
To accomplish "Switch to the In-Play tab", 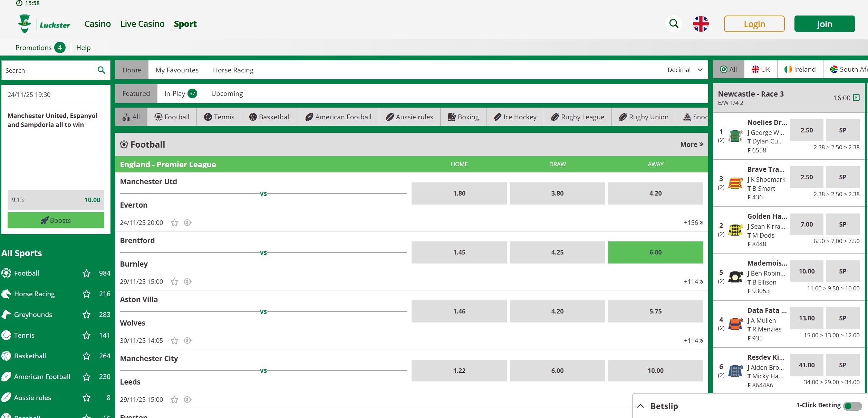I will (x=174, y=93).
